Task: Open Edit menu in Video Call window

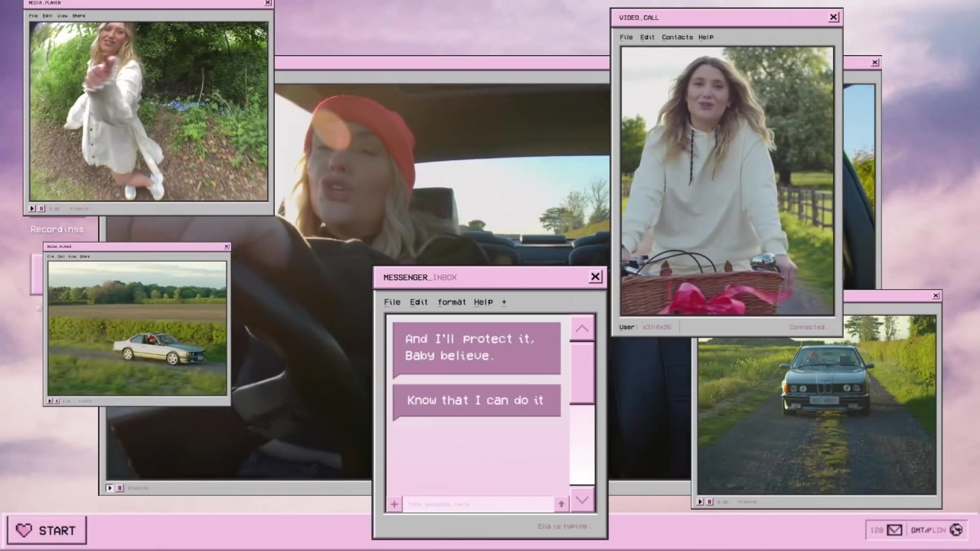Action: [x=648, y=37]
